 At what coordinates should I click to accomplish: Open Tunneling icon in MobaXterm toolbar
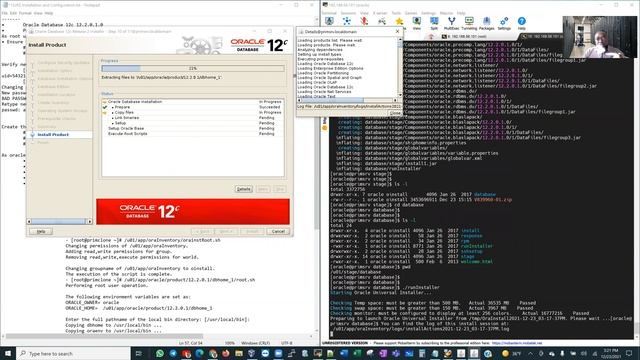[469, 23]
